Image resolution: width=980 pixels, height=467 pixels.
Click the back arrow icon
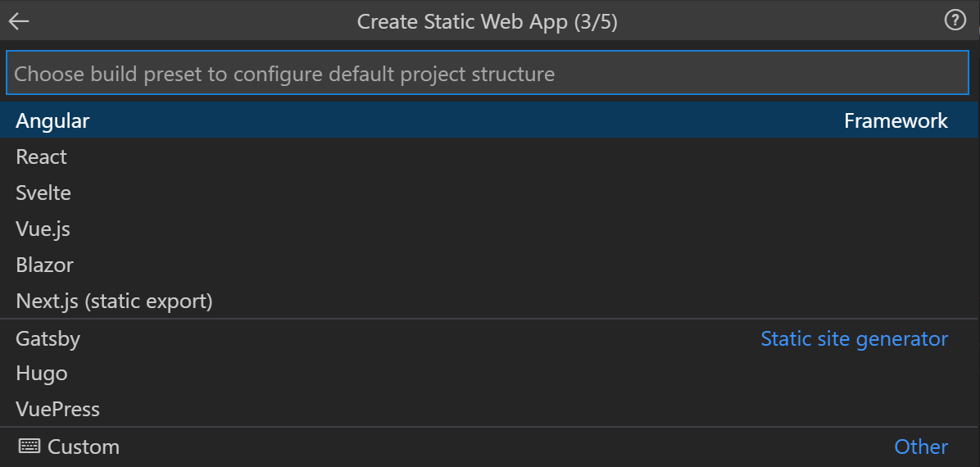19,21
